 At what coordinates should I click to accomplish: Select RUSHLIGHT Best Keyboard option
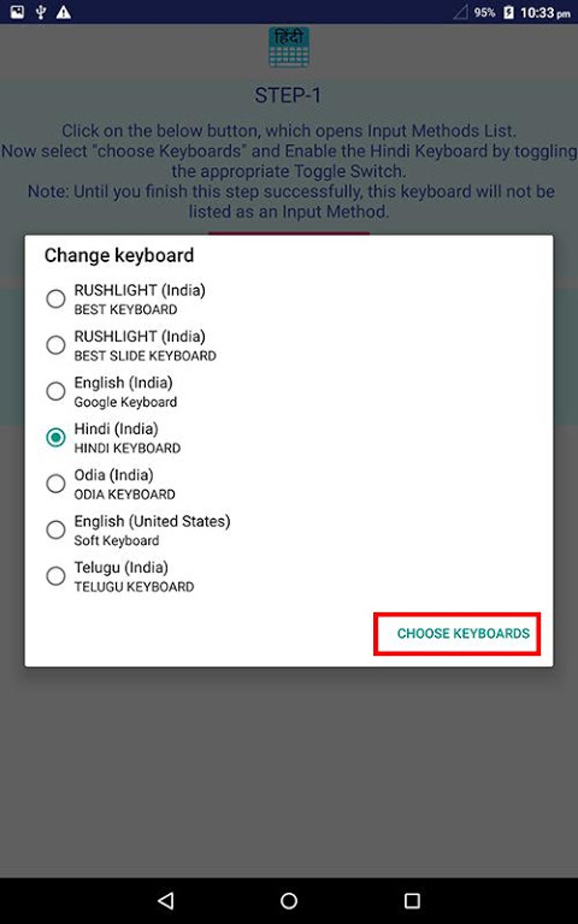pyautogui.click(x=56, y=298)
